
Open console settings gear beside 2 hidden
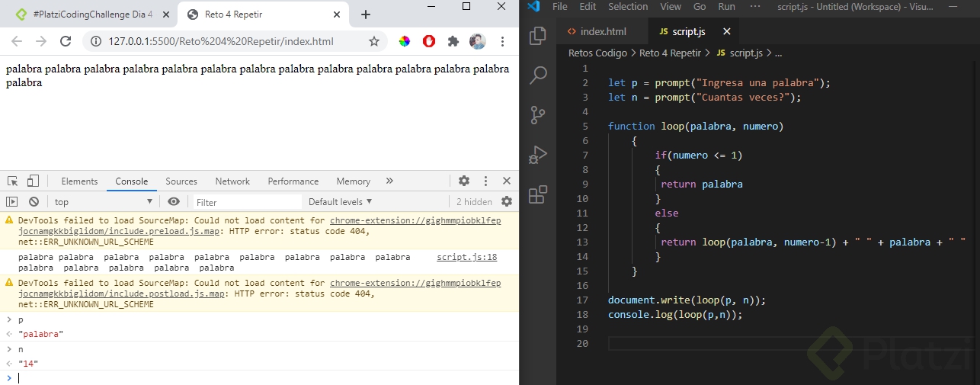[x=507, y=202]
